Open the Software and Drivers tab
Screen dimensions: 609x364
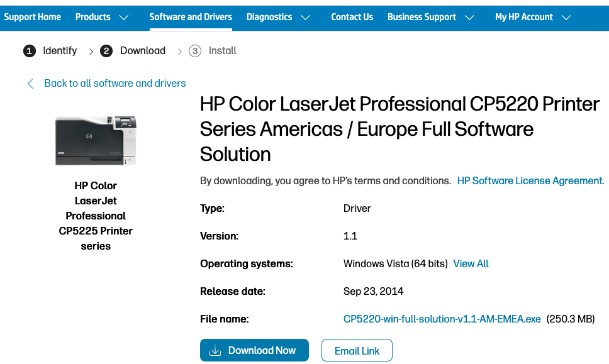191,17
